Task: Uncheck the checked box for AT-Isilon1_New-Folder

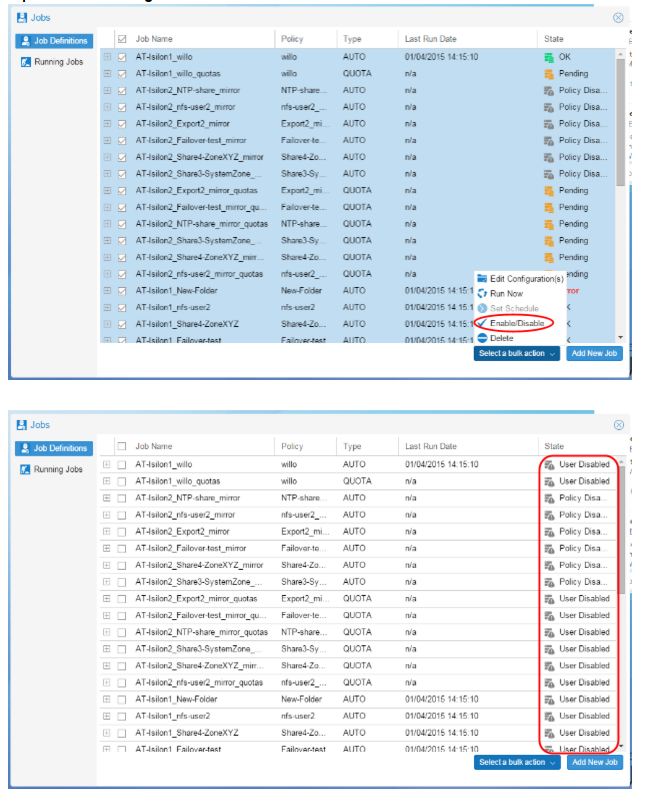Action: coord(122,291)
